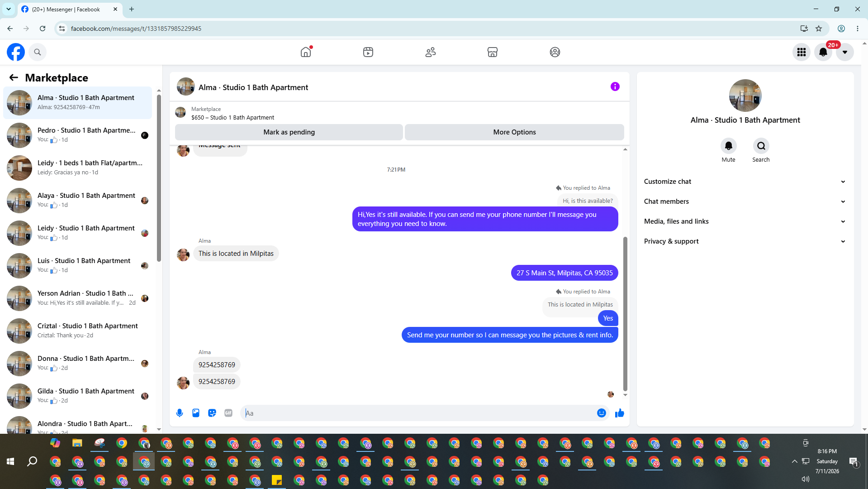This screenshot has width=868, height=489.
Task: Open Chrome's three-dot menu
Action: [858, 29]
